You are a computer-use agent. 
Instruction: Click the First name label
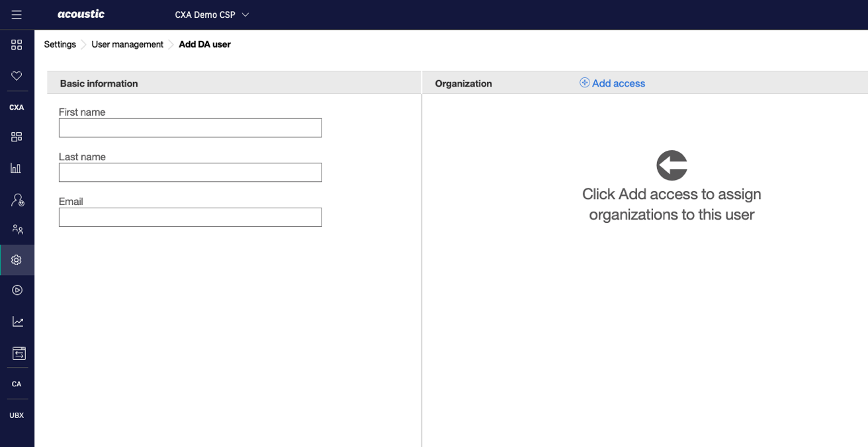pos(82,112)
